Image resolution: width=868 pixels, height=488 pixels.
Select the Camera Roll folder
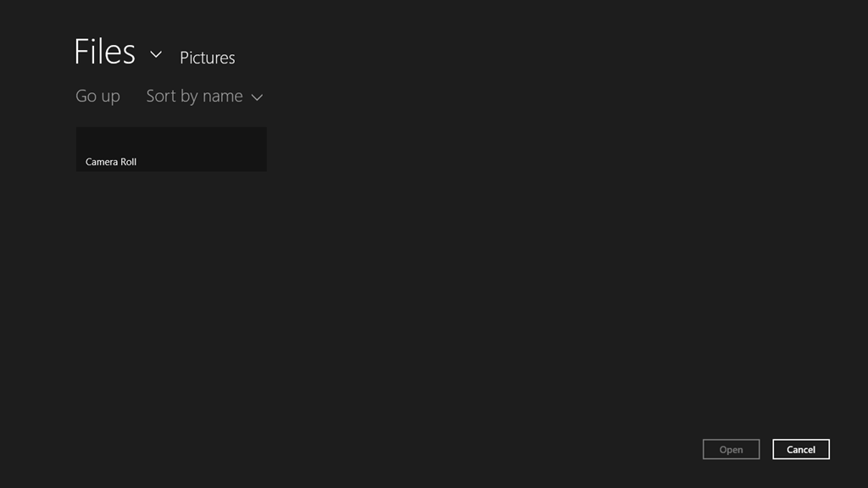coord(171,149)
